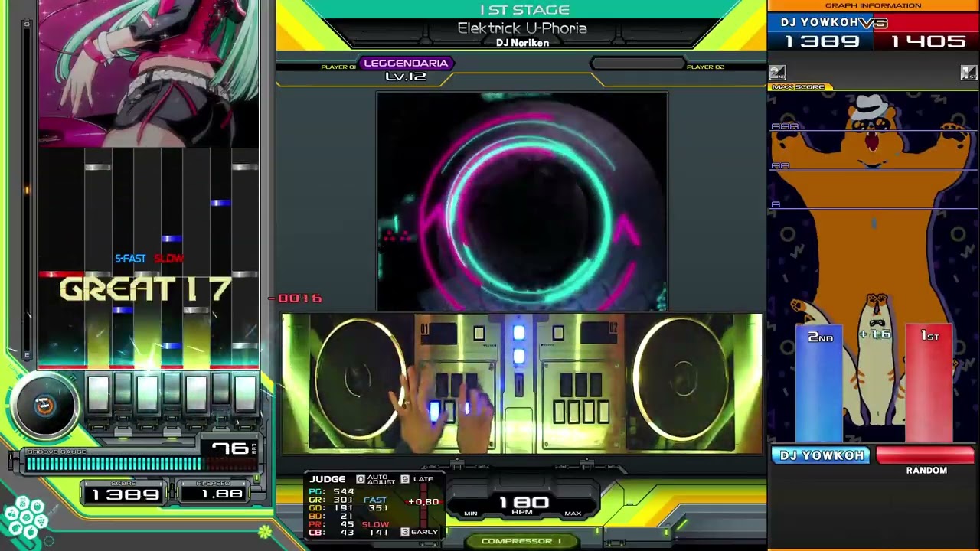Click the AUTO ADJUST 0 indicator
Viewport: 980px width, 551px height.
tap(375, 479)
